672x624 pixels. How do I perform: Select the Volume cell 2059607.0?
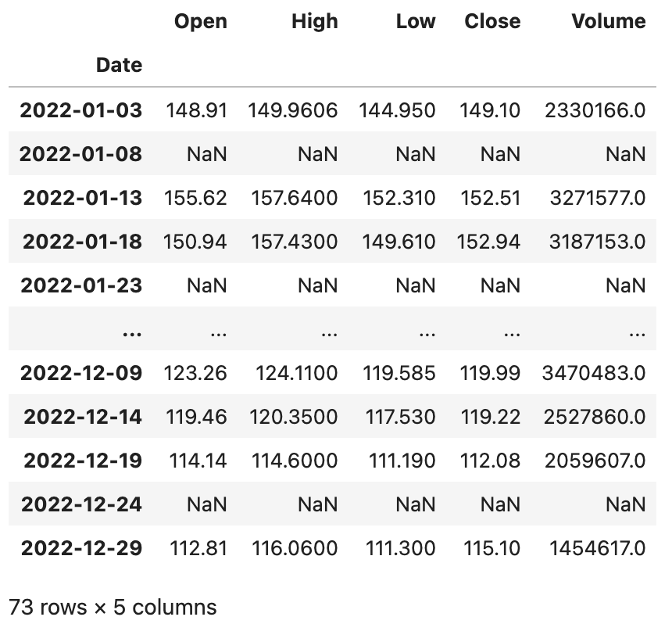(594, 461)
